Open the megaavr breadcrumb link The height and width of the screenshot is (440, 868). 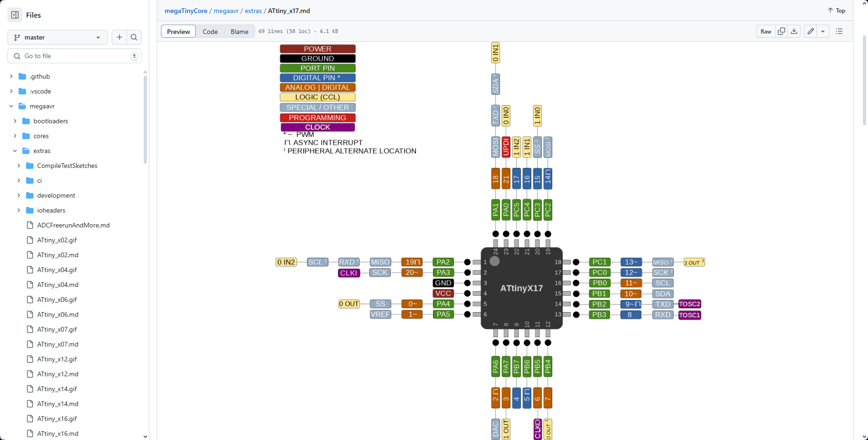coord(226,11)
